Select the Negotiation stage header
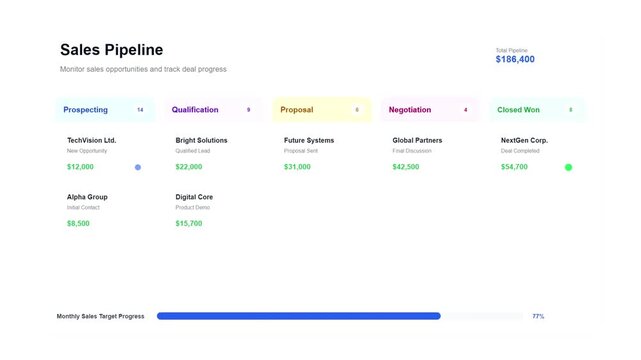 [430, 110]
